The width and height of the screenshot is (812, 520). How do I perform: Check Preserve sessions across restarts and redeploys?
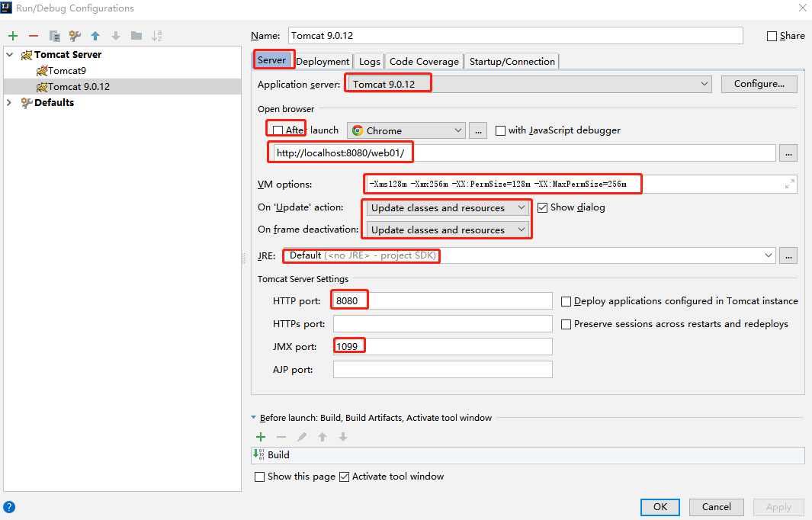(566, 324)
